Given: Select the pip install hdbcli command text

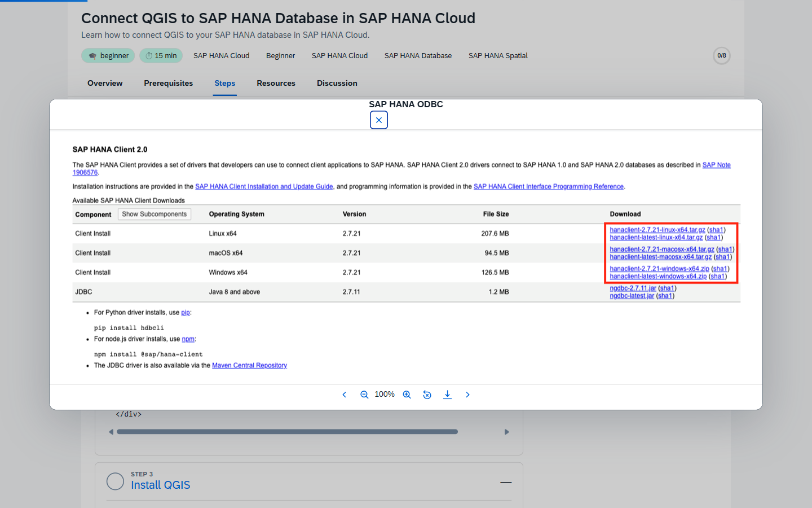Looking at the screenshot, I should pos(129,328).
